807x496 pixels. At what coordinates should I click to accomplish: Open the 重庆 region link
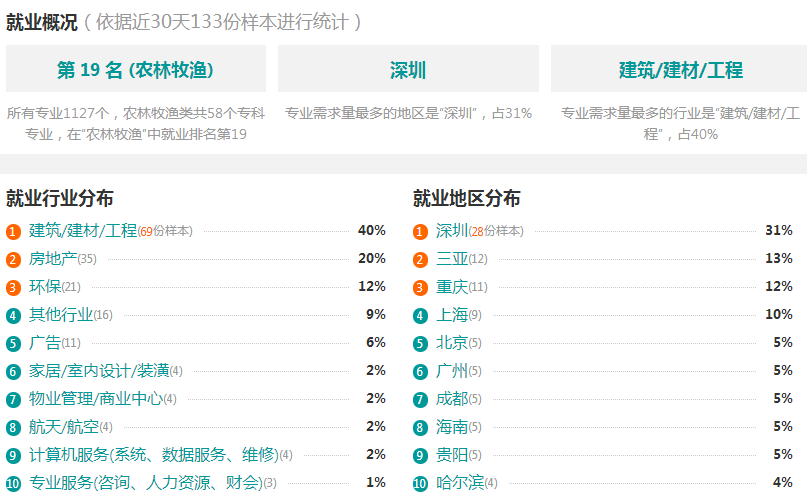(452, 287)
